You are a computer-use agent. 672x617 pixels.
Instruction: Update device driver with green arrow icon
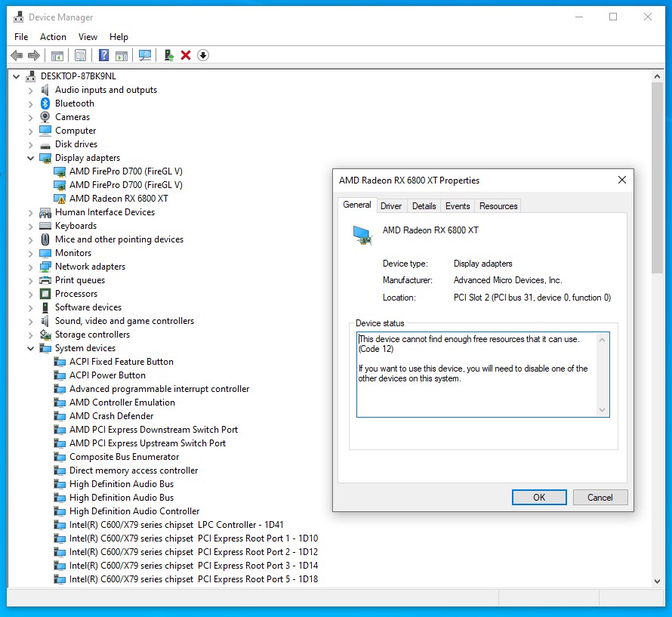pyautogui.click(x=169, y=55)
